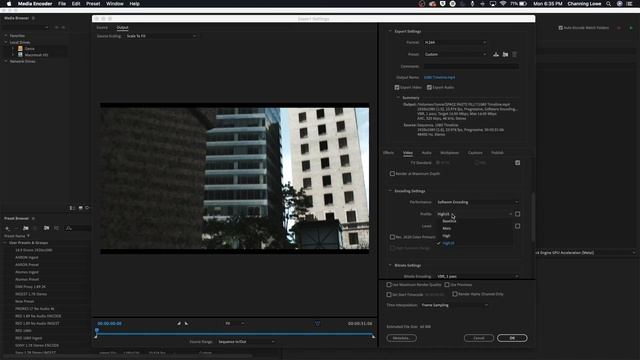This screenshot has height=360, width=640.
Task: Collapse the Bitrate Settings section
Action: [390, 265]
